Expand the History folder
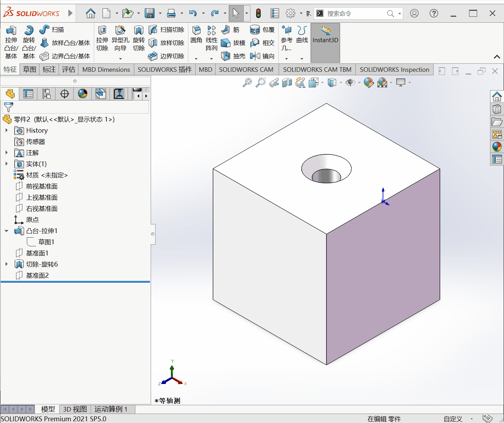The height and width of the screenshot is (423, 504). coord(6,130)
